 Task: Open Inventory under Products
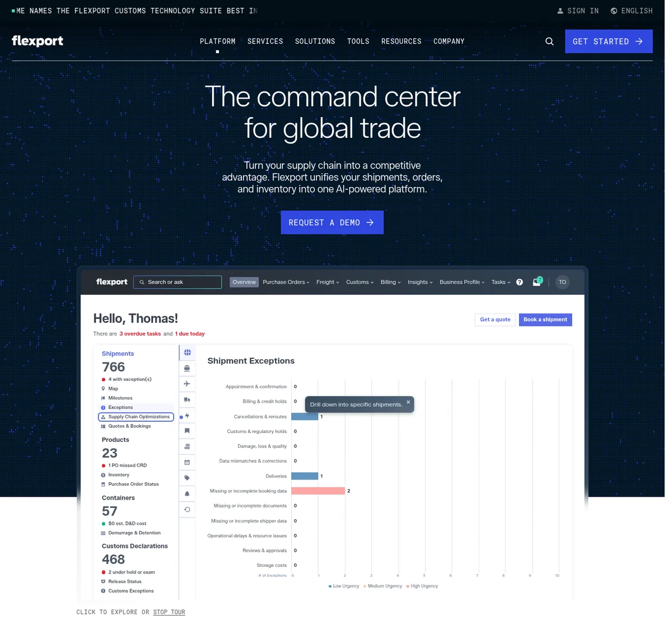(x=115, y=475)
